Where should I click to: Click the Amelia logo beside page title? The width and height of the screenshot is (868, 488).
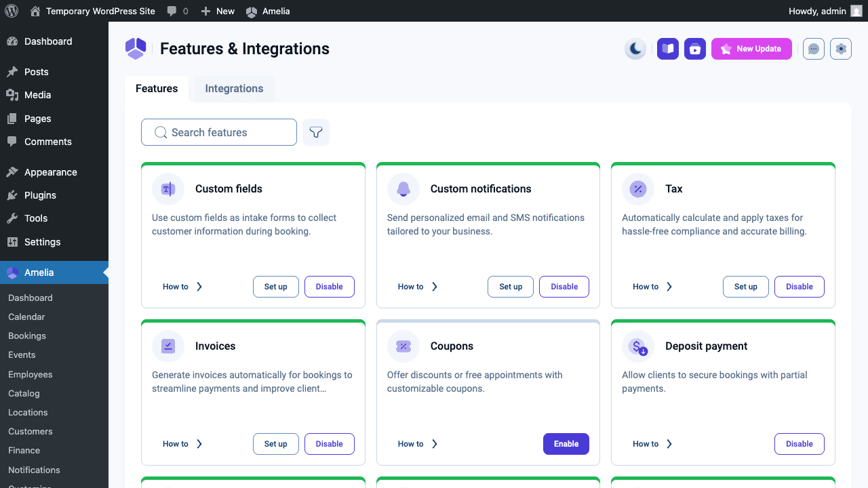click(136, 49)
